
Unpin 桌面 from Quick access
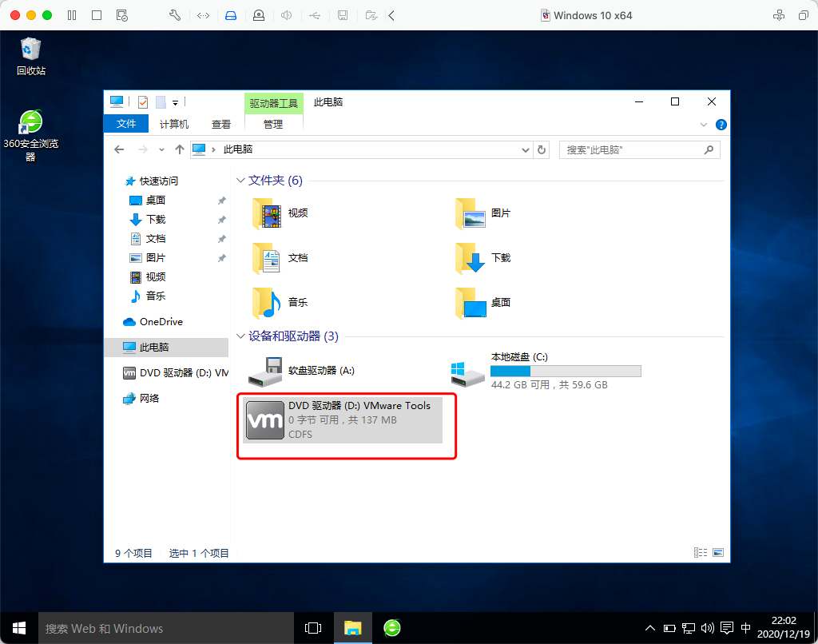click(222, 201)
